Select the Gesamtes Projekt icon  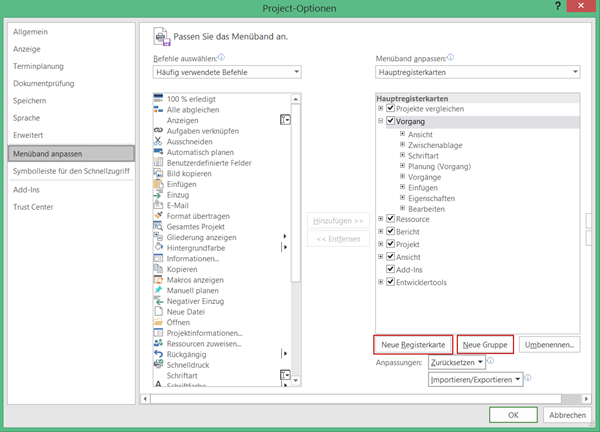[158, 227]
